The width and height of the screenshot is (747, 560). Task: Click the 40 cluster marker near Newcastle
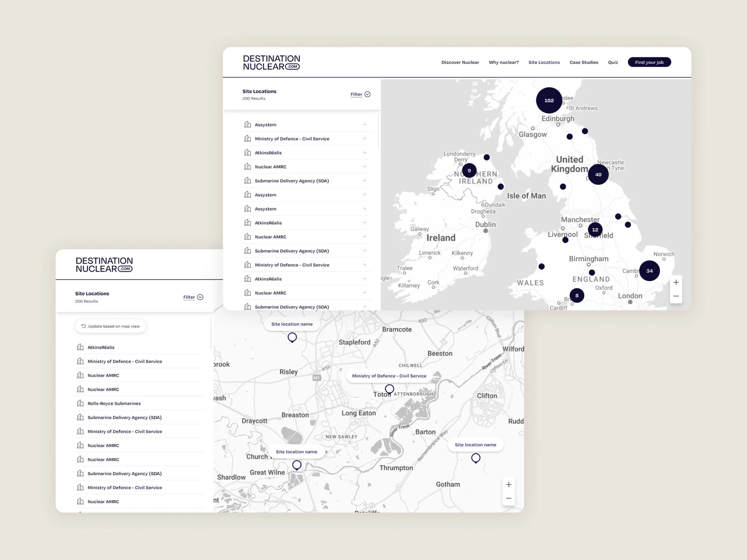click(598, 174)
